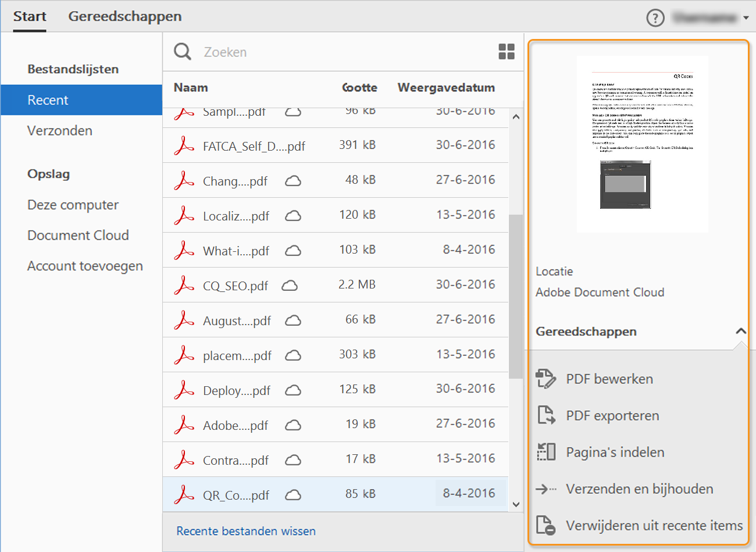This screenshot has width=756, height=552.
Task: Click Recente bestanden wissen link
Action: (x=246, y=531)
